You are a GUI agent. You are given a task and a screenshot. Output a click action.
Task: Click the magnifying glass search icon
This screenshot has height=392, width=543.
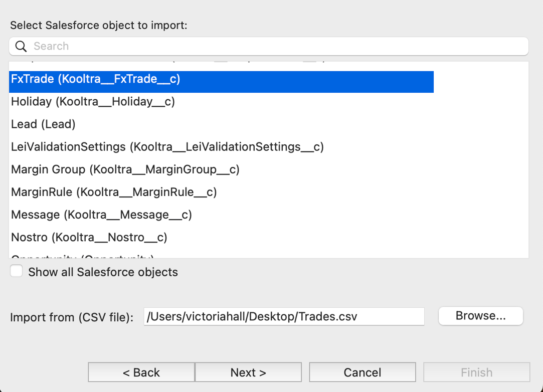(21, 47)
